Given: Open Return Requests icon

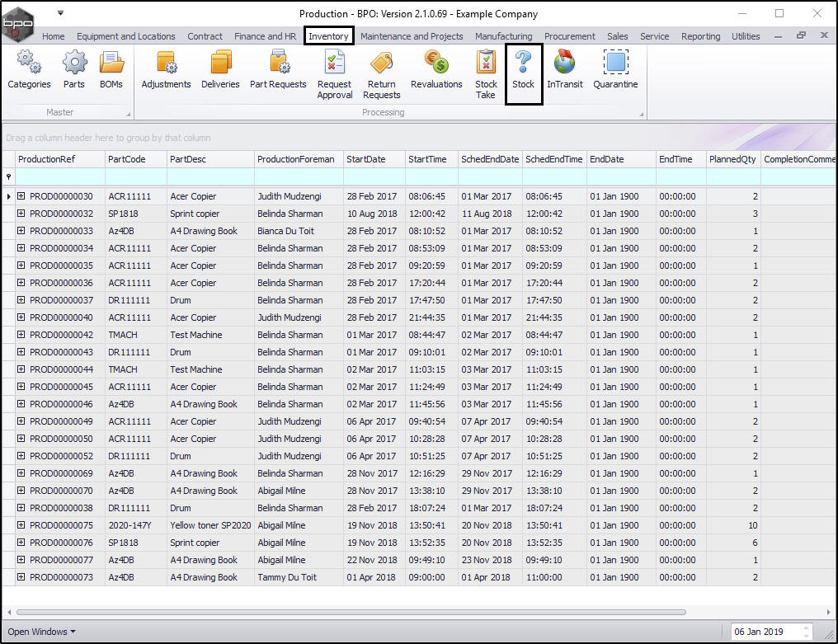Looking at the screenshot, I should [x=381, y=74].
